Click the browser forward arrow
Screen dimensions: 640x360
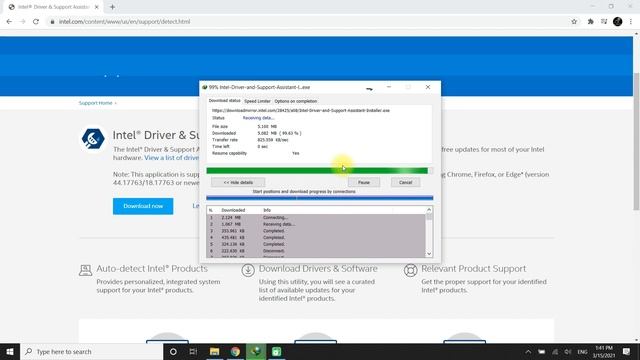(22, 22)
